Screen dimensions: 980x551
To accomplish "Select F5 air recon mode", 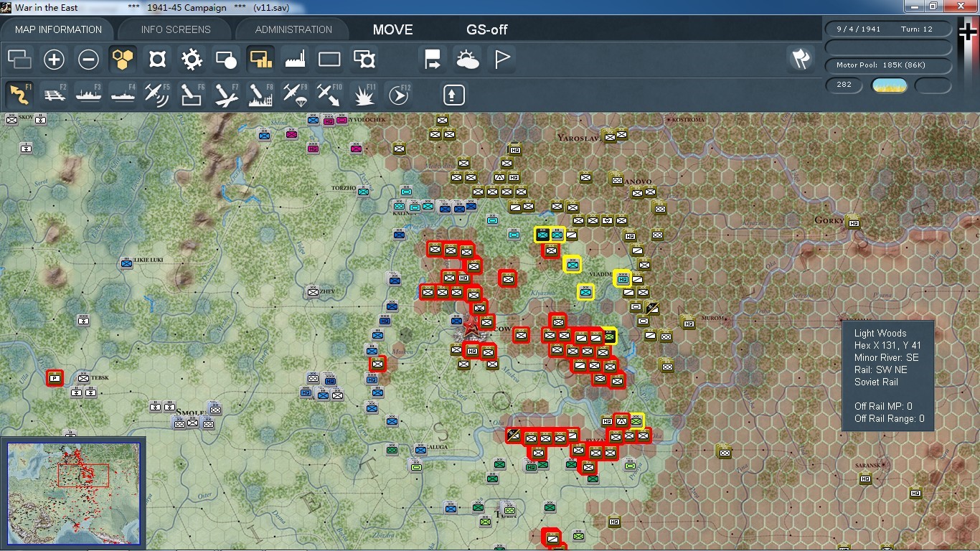I will point(157,94).
